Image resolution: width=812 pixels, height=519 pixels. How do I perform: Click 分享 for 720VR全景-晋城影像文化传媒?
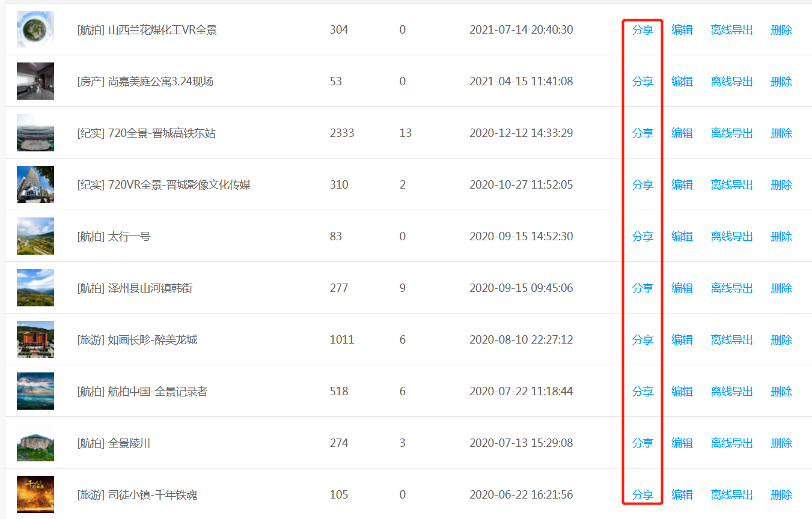(x=643, y=185)
